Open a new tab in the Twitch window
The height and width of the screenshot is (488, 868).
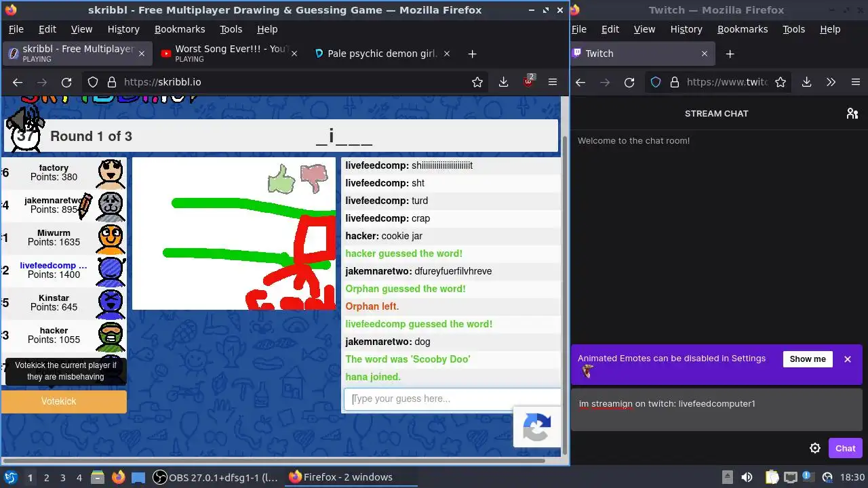(x=730, y=54)
